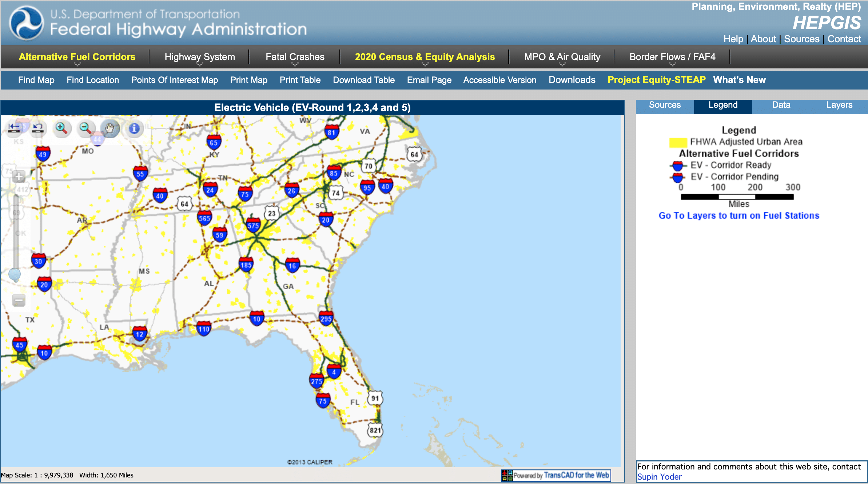Select the zoom in magnifier tool
Viewport: 868px width, 484px height.
61,128
